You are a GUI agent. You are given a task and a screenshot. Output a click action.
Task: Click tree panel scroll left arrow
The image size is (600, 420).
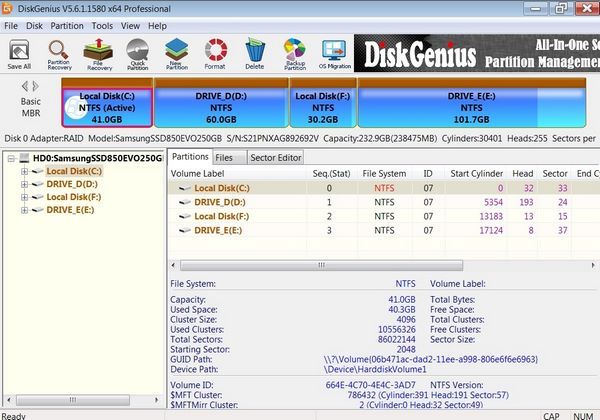[x=9, y=400]
